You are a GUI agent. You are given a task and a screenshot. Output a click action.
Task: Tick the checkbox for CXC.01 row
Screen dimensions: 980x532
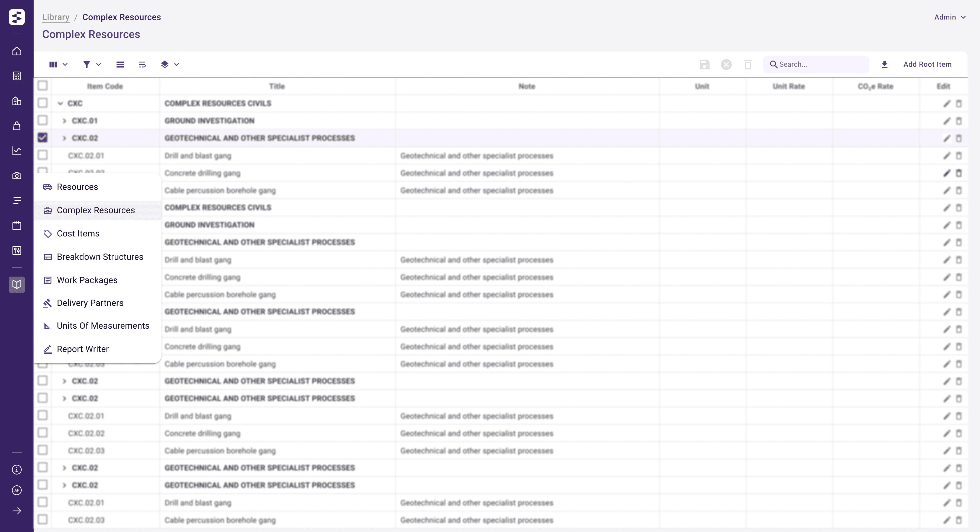click(x=43, y=120)
